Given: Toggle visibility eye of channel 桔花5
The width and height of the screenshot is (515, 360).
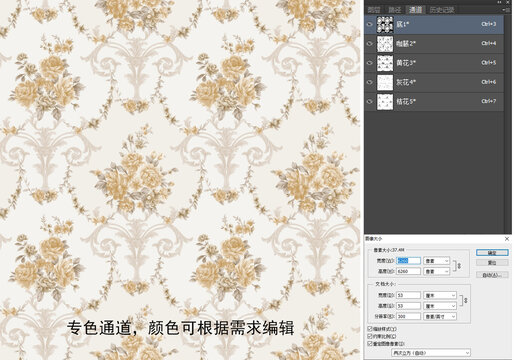Looking at the screenshot, I should tap(369, 101).
